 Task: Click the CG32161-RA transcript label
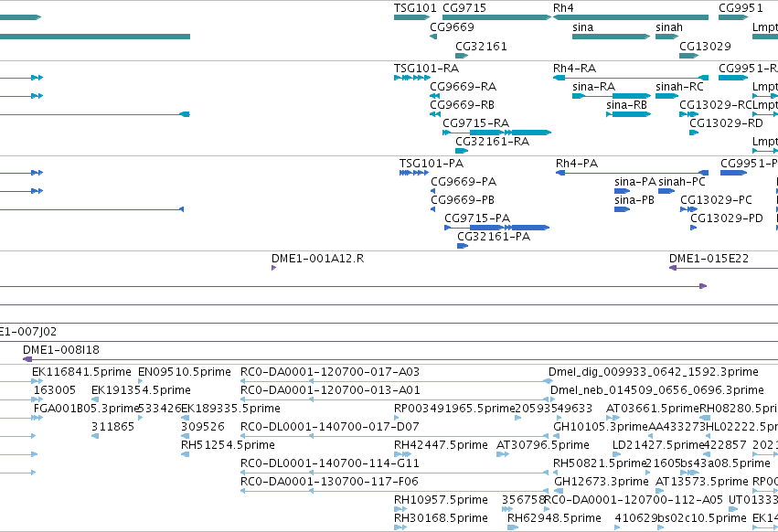[x=492, y=142]
